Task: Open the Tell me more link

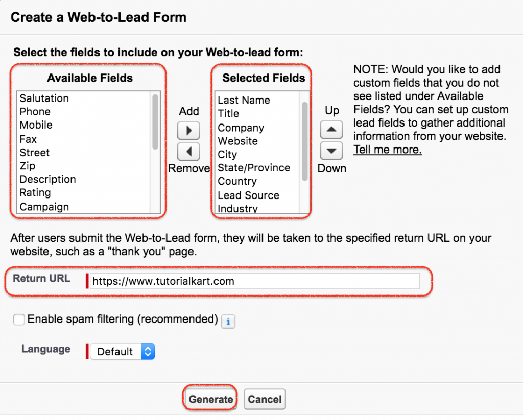Action: coord(387,150)
